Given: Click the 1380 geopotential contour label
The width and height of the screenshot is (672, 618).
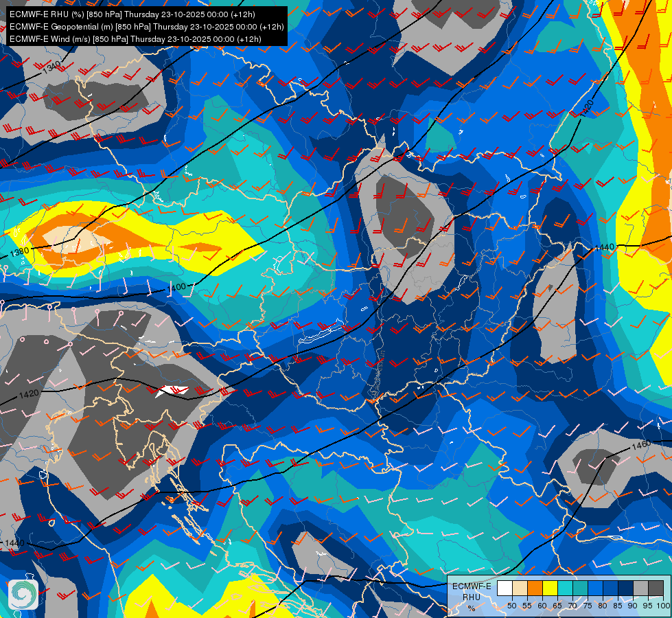Looking at the screenshot, I should tap(20, 251).
